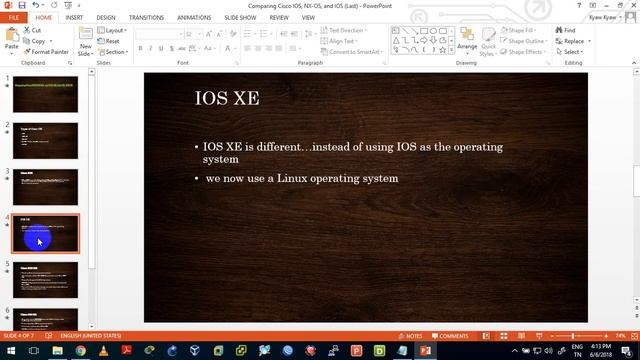Switch to the TRANSITIONS tab
Image resolution: width=640 pixels, height=360 pixels.
pyautogui.click(x=146, y=18)
